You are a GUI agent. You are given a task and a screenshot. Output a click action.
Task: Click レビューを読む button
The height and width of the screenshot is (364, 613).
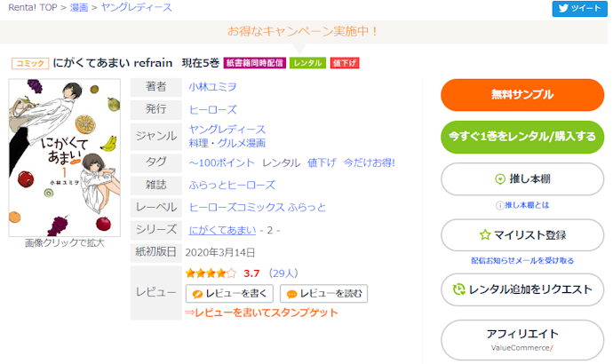point(323,293)
